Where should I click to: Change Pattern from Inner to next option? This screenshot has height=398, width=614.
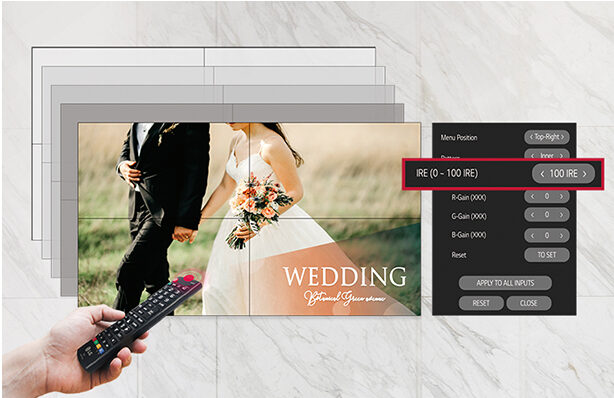coord(562,156)
